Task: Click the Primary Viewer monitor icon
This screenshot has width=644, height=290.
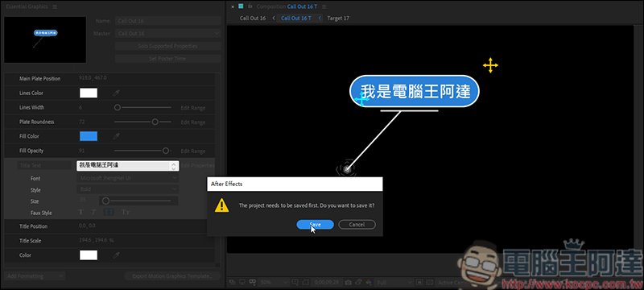Action: pos(242,282)
